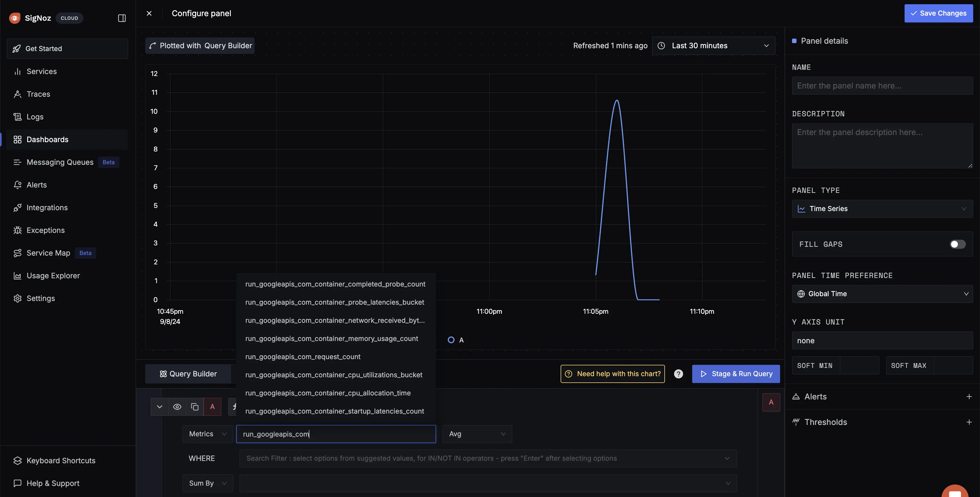Open the Sum By operator dropdown
This screenshot has height=497, width=980.
[208, 483]
